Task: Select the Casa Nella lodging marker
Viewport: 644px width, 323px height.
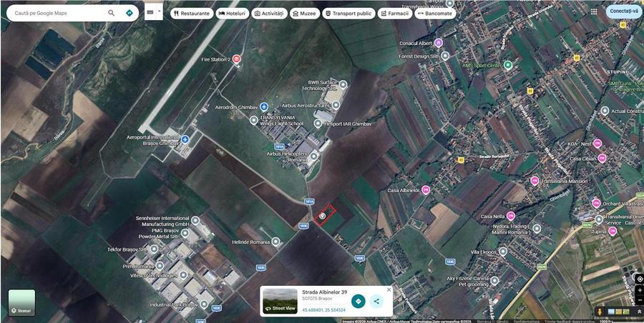Action: coord(510,216)
